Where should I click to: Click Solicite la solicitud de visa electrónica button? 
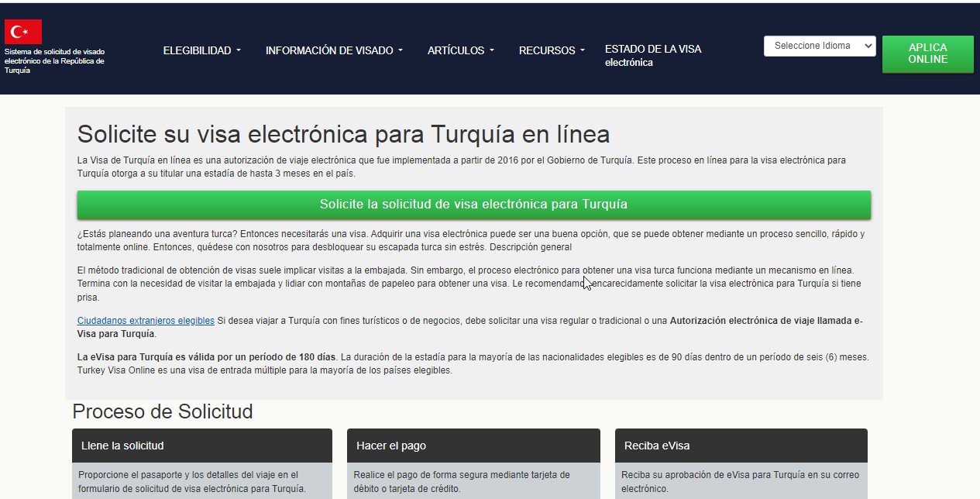click(x=473, y=205)
